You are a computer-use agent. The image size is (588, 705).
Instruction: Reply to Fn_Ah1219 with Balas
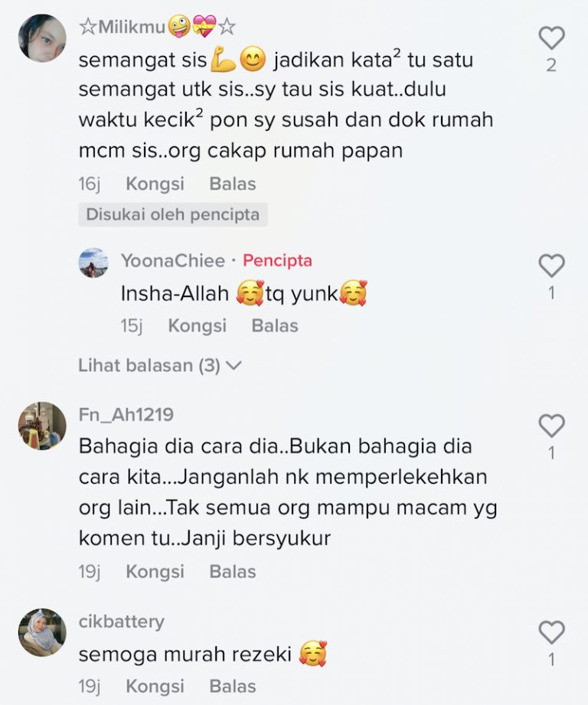point(233,572)
